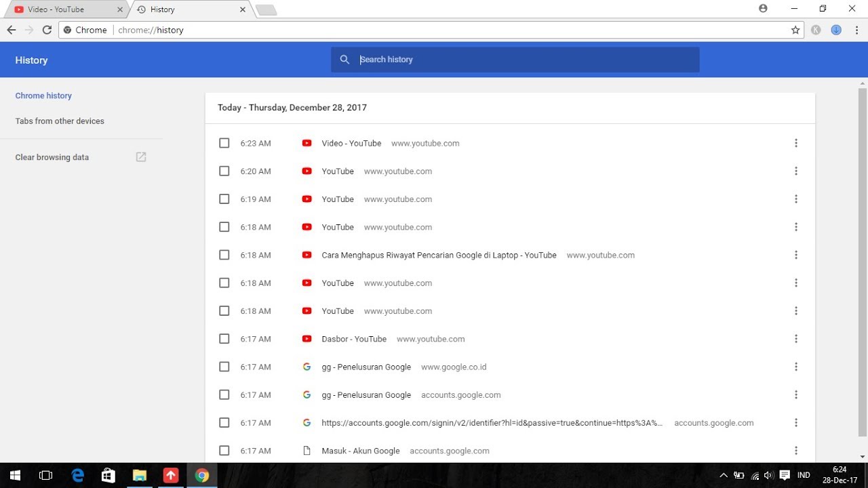The height and width of the screenshot is (488, 868).
Task: Open the volume control in system tray
Action: 768,475
